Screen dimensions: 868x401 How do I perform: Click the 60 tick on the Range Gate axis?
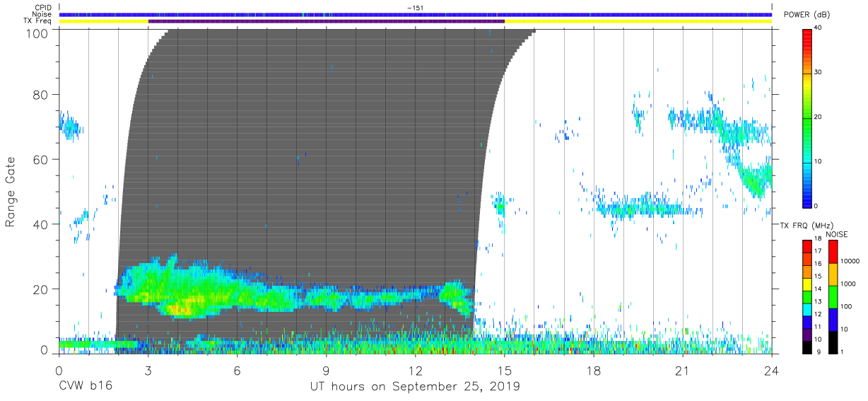click(x=41, y=159)
